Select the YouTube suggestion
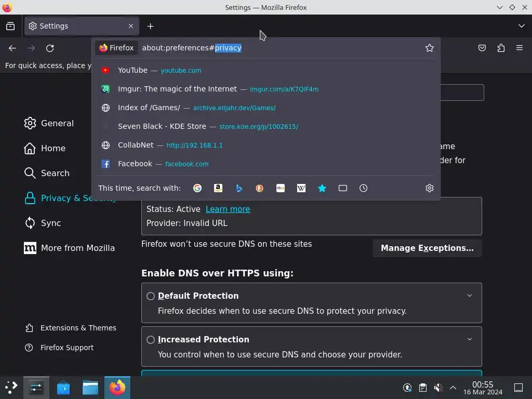The height and width of the screenshot is (399, 532). [266, 70]
